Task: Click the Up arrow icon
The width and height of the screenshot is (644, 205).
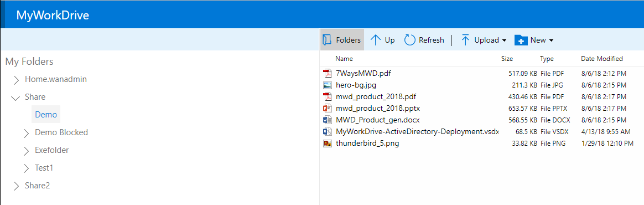Action: click(x=376, y=40)
